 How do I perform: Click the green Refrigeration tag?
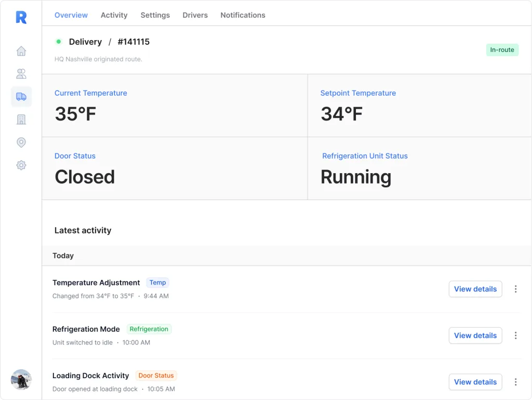(x=149, y=329)
